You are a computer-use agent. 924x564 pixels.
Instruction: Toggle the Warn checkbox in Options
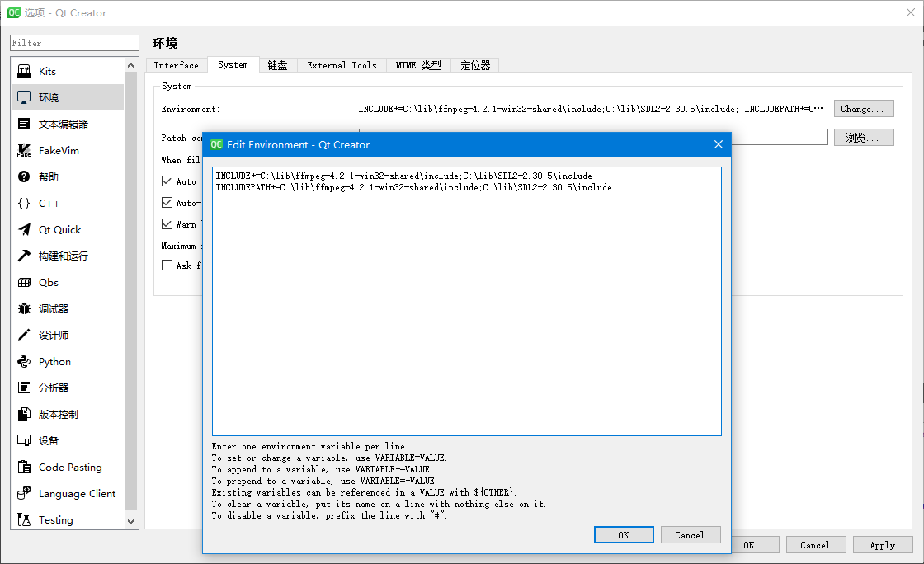[x=167, y=224]
